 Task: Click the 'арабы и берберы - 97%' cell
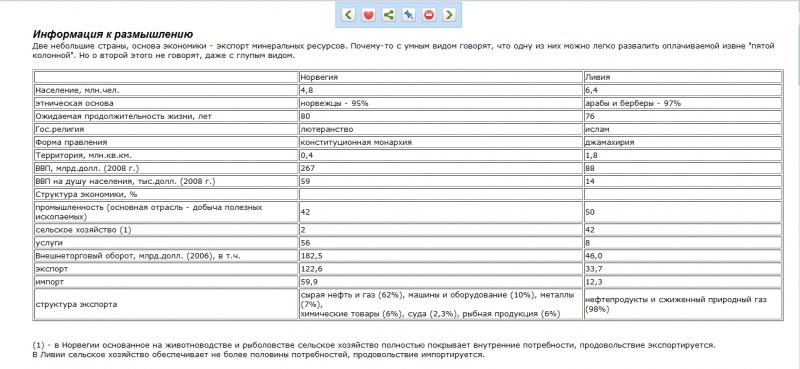[x=683, y=103]
